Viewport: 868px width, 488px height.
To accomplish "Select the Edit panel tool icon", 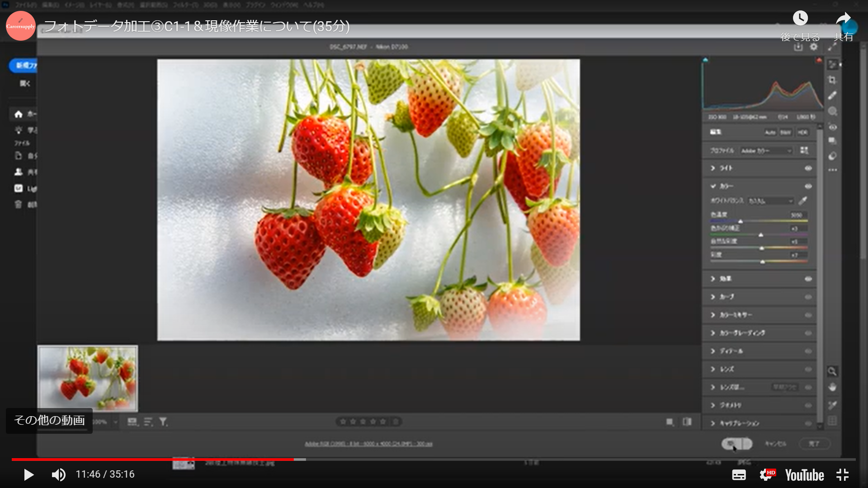I will click(832, 65).
